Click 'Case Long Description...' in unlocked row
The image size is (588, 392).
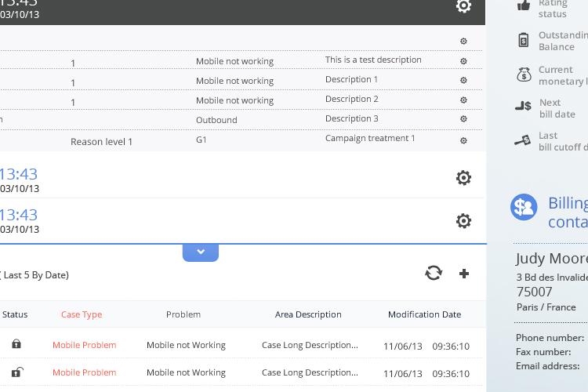click(x=310, y=372)
